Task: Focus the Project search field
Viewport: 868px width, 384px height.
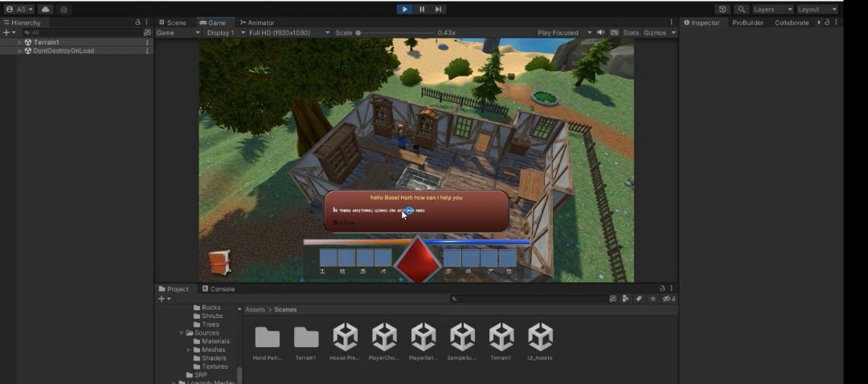Action: [x=529, y=299]
